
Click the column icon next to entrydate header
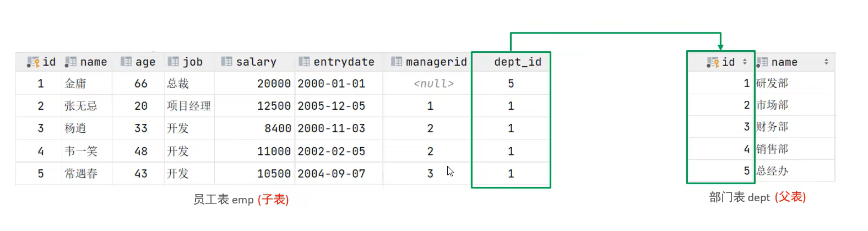click(304, 62)
